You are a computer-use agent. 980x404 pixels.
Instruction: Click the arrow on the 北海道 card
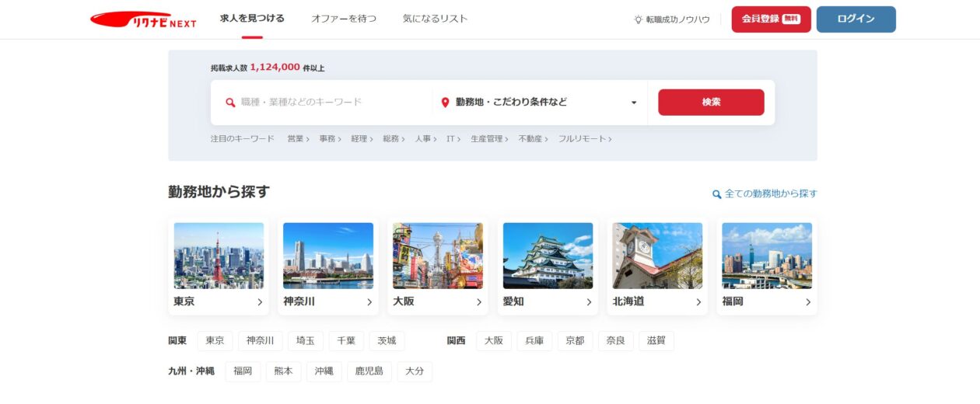pyautogui.click(x=698, y=302)
